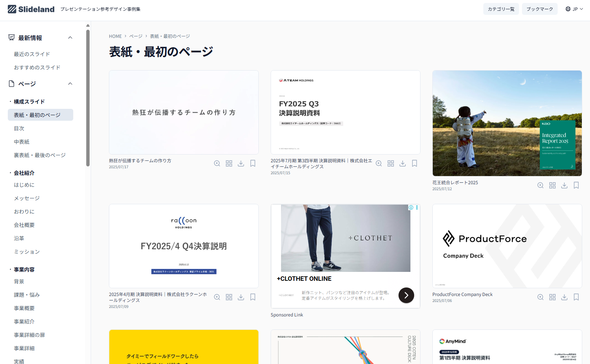The image size is (590, 364).
Task: Select 事業概要 in sidebar
Action: 24,308
